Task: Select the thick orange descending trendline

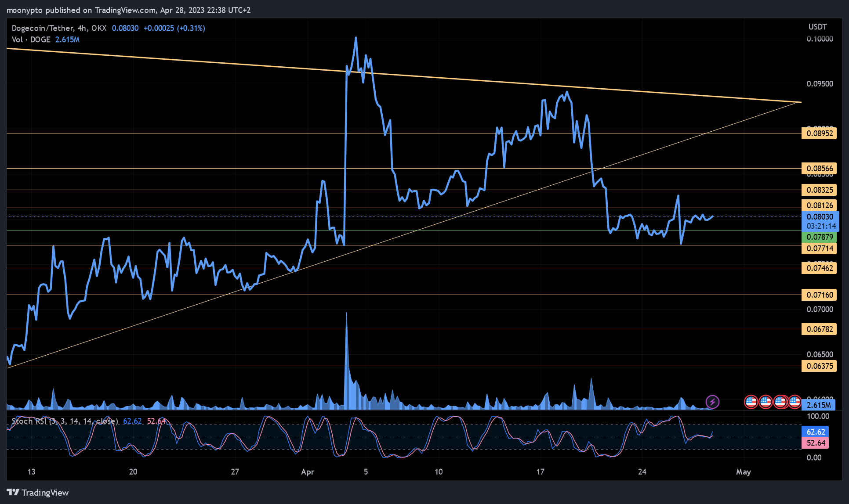Action: [404, 76]
